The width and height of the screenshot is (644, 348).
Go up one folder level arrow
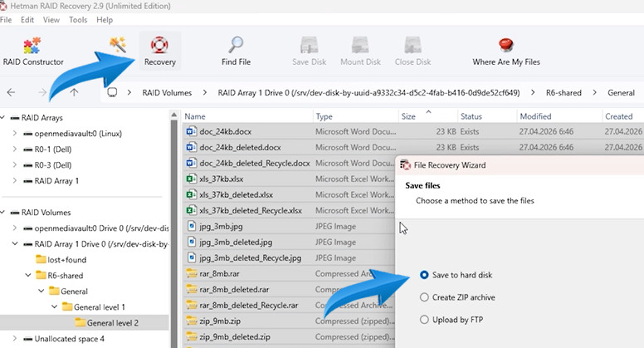pyautogui.click(x=74, y=92)
